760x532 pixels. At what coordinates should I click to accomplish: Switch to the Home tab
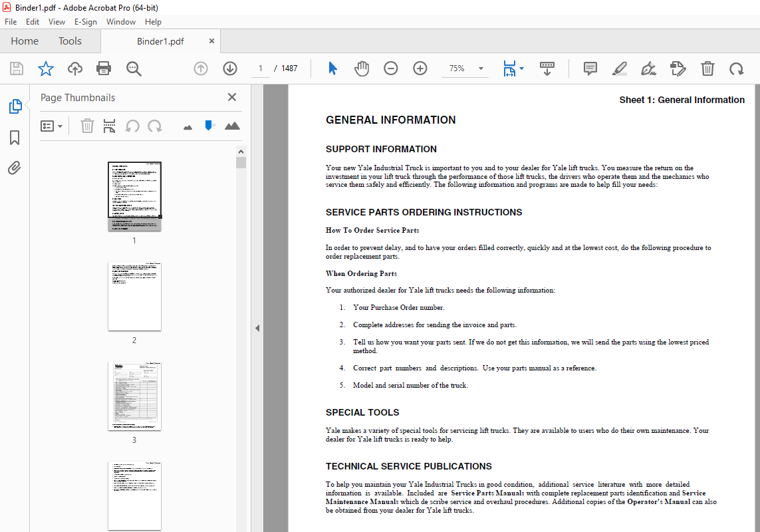click(25, 41)
